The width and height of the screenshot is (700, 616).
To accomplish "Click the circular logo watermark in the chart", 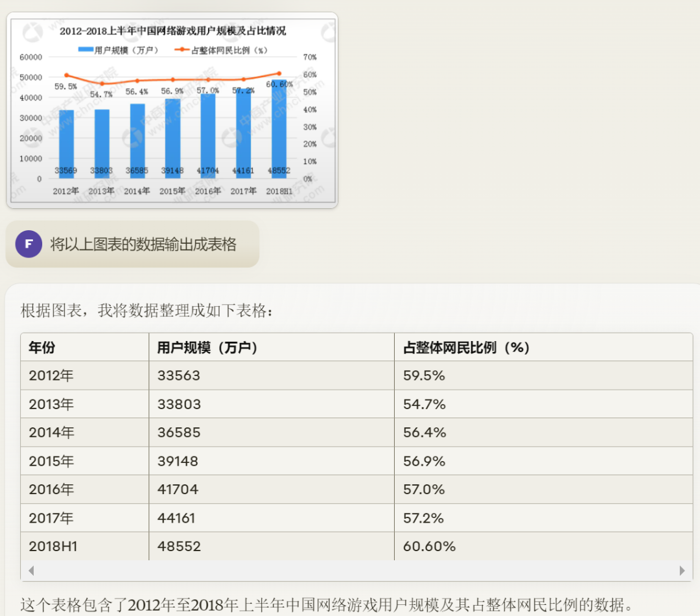I will pos(32,30).
